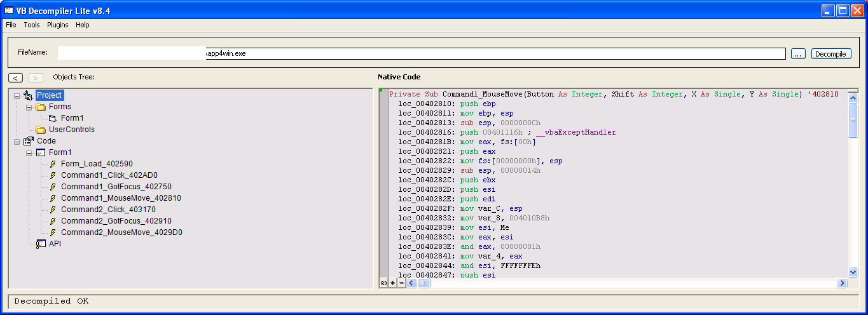Select Form1 under Forms folder
The width and height of the screenshot is (868, 315).
pos(72,118)
